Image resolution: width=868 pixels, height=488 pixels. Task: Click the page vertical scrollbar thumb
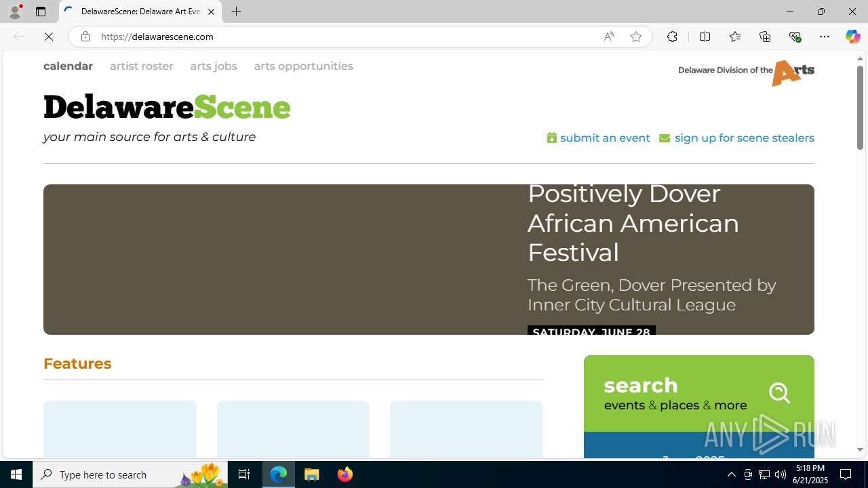(860, 108)
